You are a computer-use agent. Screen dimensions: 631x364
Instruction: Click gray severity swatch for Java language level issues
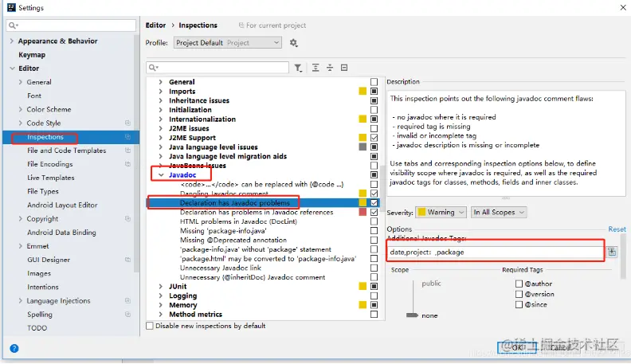(363, 147)
